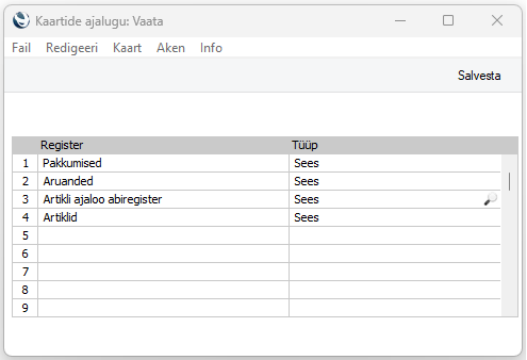
Task: Select the Artiklid register cell
Action: [163, 217]
